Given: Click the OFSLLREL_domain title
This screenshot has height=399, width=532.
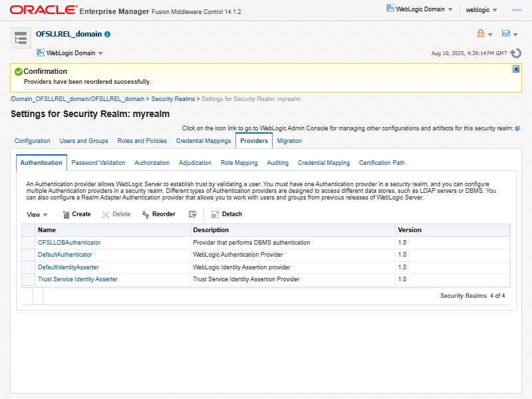Looking at the screenshot, I should (69, 34).
